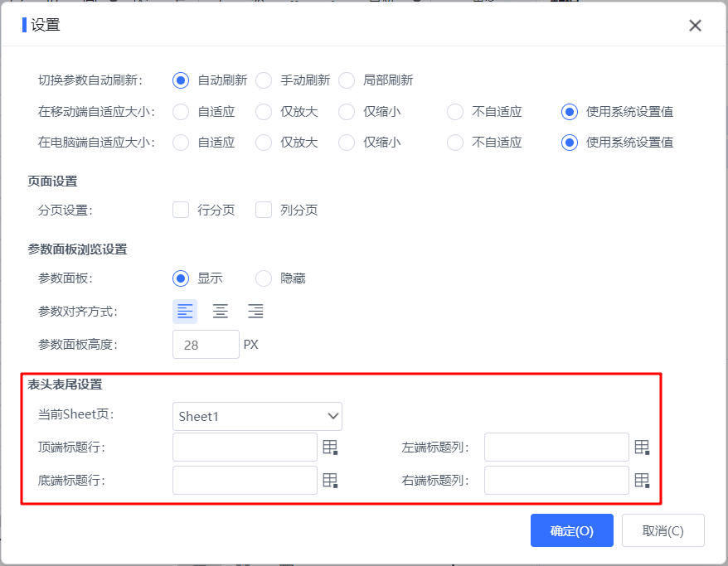Select 手动刷新 radio option
Screen dimensions: 728x566
click(x=263, y=80)
